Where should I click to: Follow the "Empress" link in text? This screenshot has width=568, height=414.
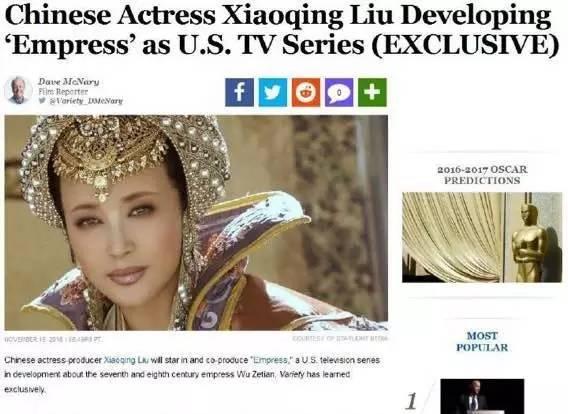click(270, 360)
